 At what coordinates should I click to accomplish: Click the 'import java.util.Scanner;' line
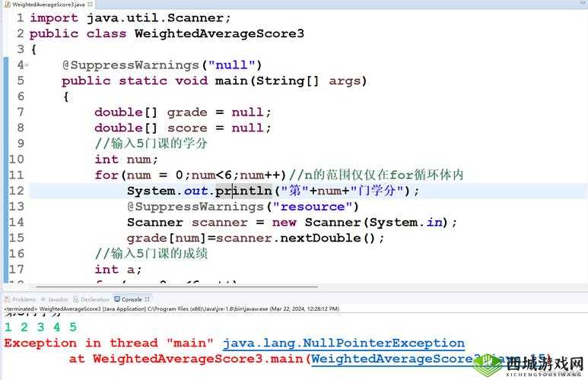coord(130,18)
